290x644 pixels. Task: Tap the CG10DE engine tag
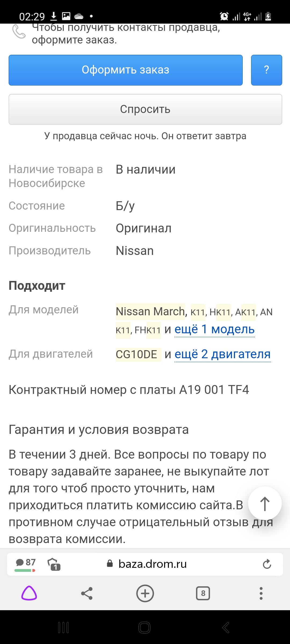pyautogui.click(x=137, y=354)
